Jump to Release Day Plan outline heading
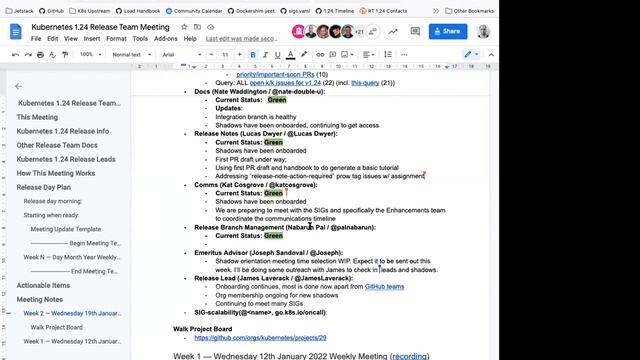640x360 pixels. point(44,187)
